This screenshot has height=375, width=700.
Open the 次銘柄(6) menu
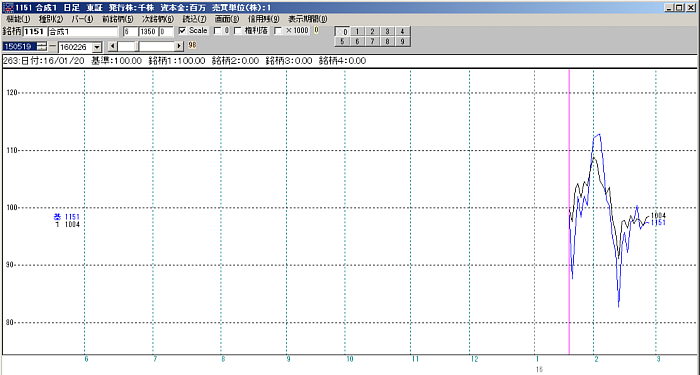(158, 19)
